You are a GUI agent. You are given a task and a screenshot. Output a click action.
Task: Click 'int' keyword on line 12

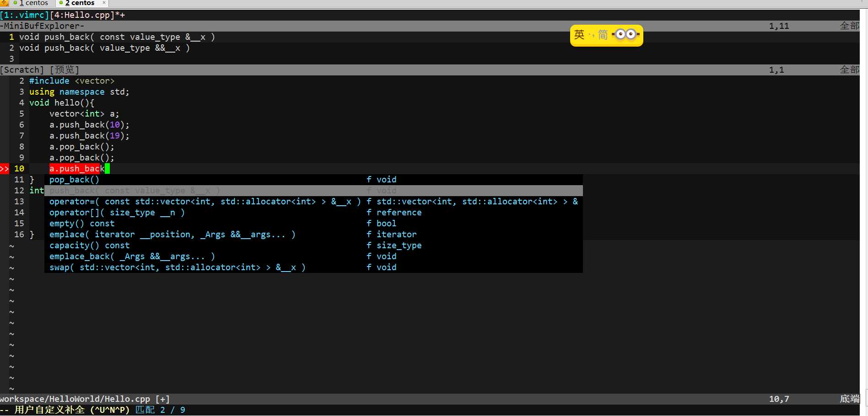(37, 191)
